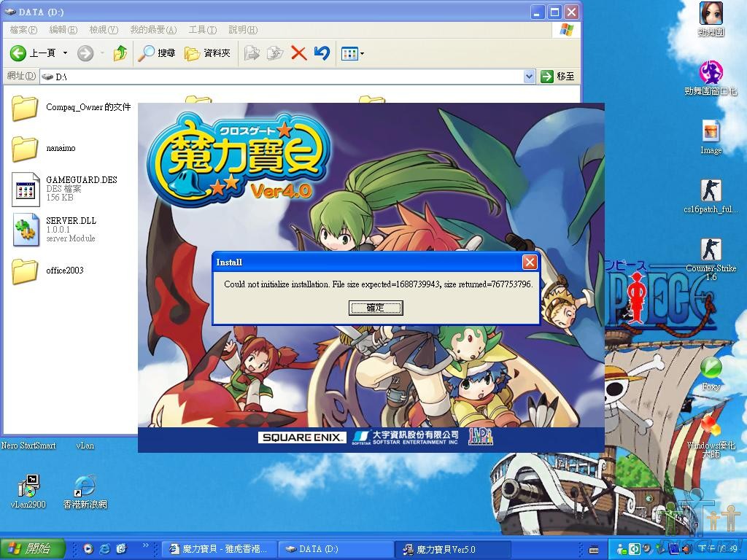Click the 開始 Start button on taskbar

coord(33,549)
